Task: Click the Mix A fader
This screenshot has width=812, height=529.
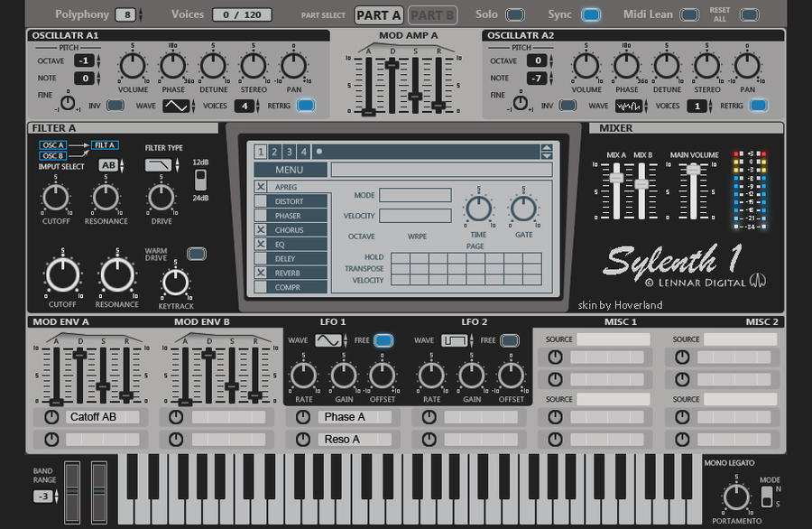Action: pyautogui.click(x=616, y=178)
